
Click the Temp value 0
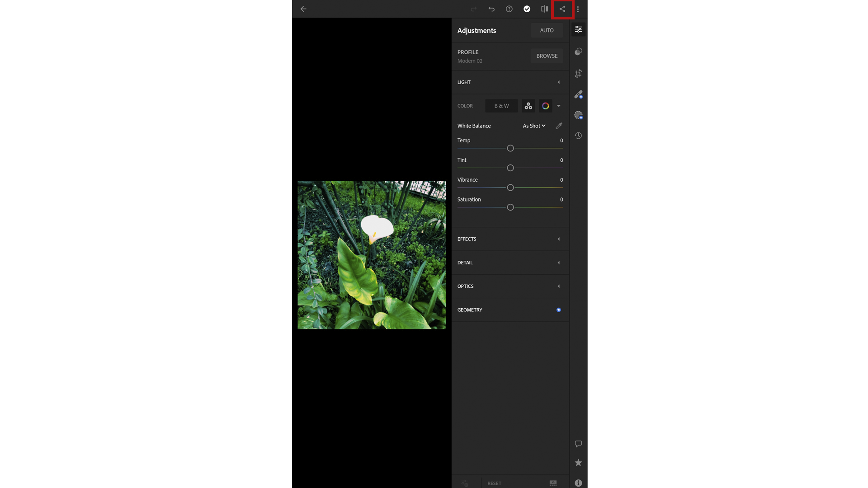point(561,141)
